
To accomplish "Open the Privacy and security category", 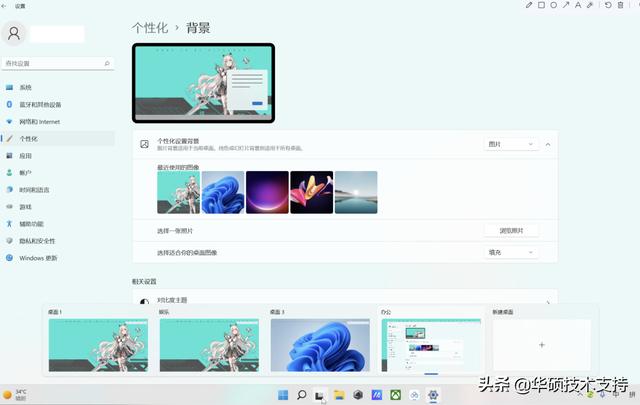I will click(58, 241).
